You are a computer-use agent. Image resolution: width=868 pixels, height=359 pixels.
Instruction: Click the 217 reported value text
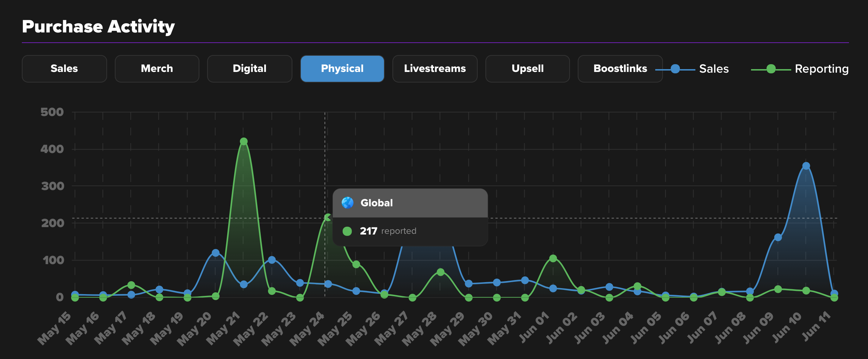tap(388, 231)
